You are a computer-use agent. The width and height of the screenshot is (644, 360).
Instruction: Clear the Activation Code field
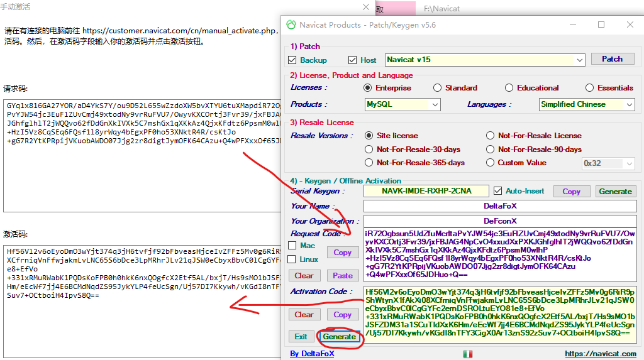click(304, 315)
